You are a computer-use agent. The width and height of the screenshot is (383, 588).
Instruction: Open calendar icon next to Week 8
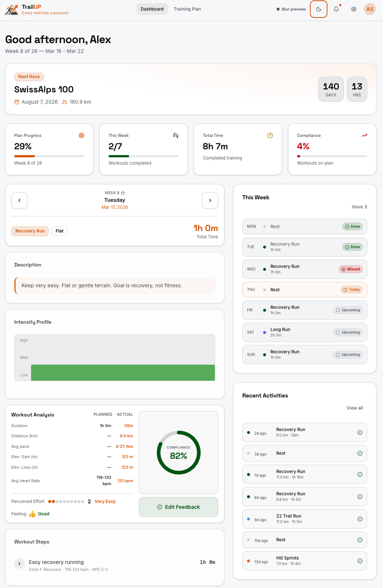point(123,193)
